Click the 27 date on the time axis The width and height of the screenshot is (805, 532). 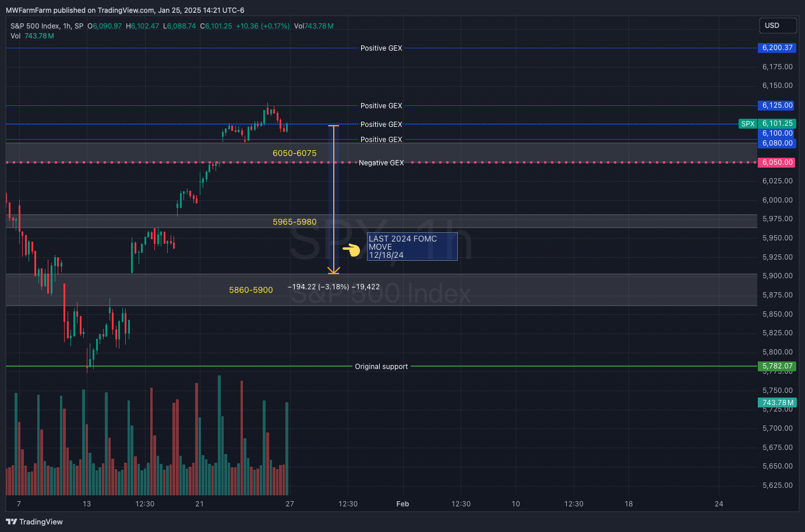click(x=290, y=504)
